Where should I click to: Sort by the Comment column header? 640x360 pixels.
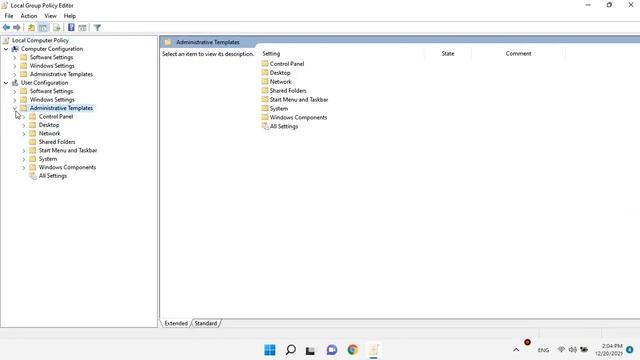point(518,53)
